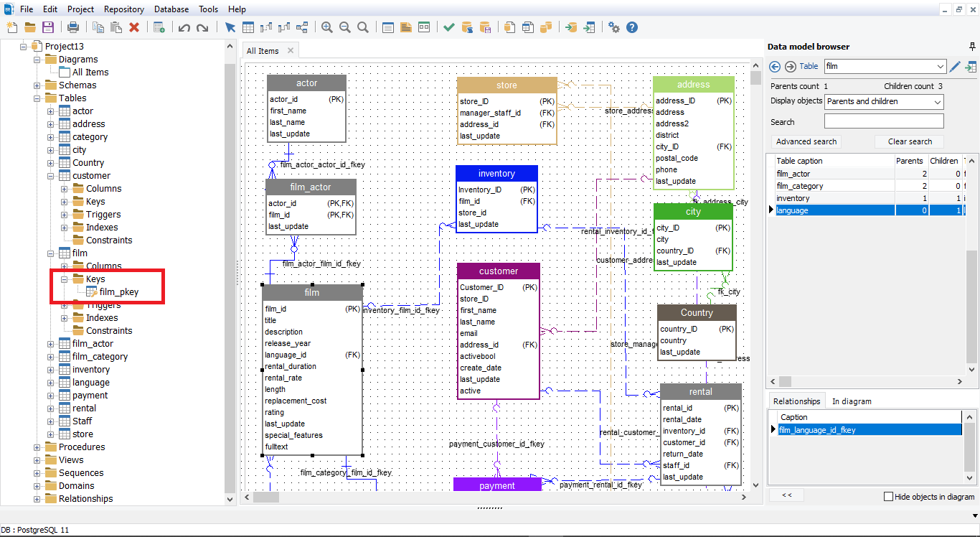Toggle the pin icon on the Data model browser
This screenshot has height=537, width=980.
973,46
